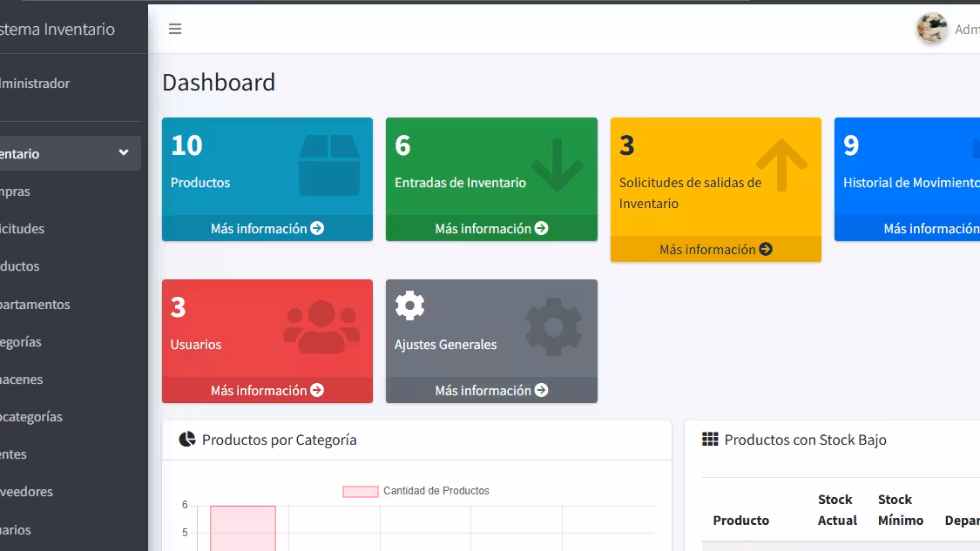Toggle the hamburger sidebar menu icon
Image resolution: width=980 pixels, height=551 pixels.
click(175, 29)
